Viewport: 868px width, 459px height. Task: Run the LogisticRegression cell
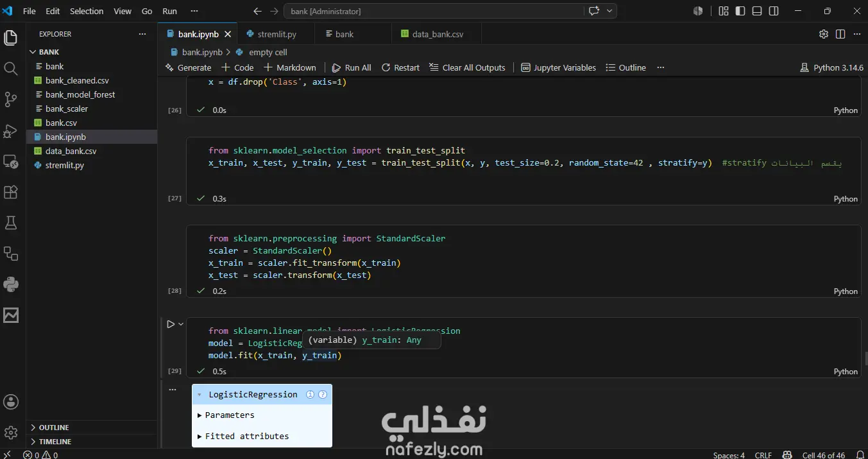171,324
